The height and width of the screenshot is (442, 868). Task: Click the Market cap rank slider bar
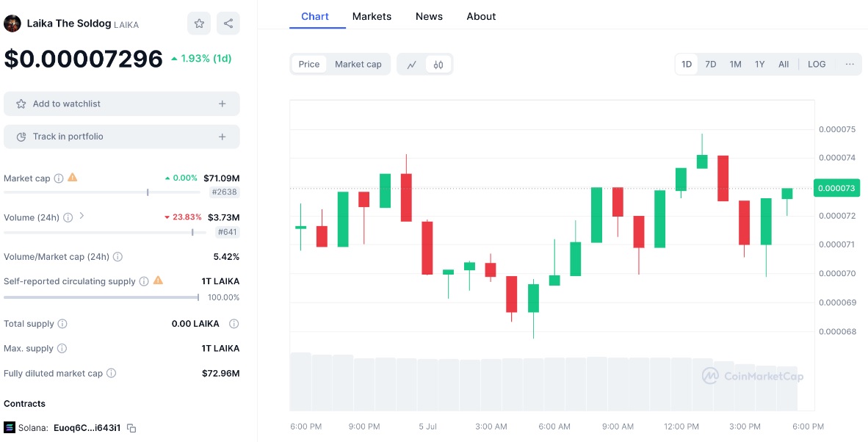pyautogui.click(x=102, y=192)
